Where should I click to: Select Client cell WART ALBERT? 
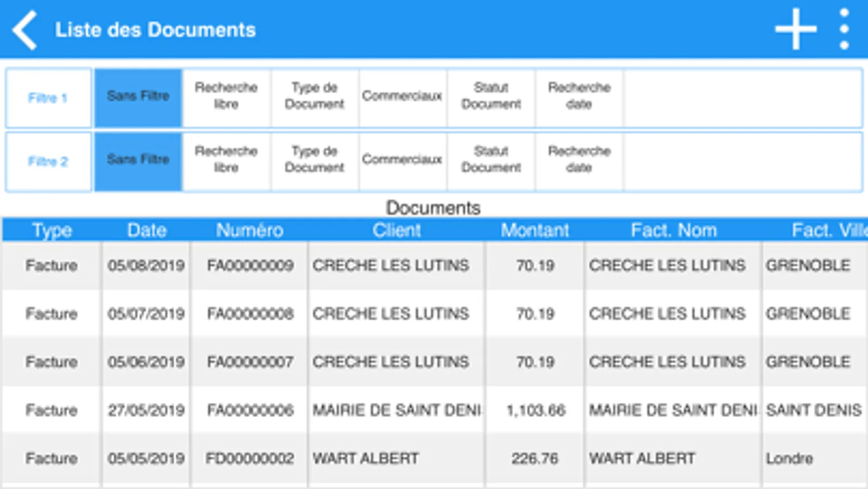(397, 459)
